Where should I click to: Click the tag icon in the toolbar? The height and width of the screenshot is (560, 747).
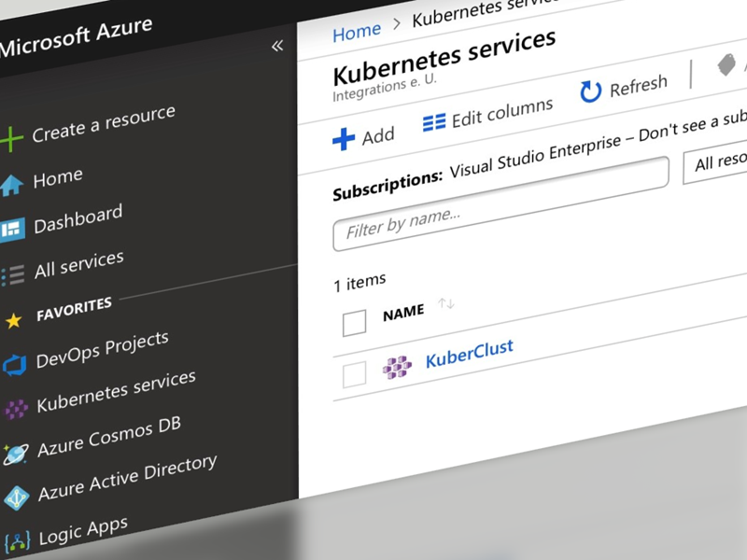pos(726,64)
